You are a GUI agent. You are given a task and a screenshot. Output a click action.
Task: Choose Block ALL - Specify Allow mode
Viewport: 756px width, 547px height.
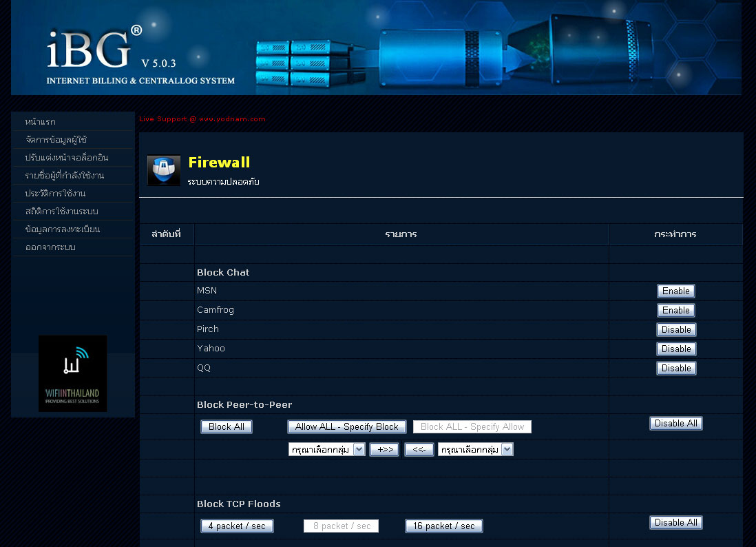(x=472, y=426)
